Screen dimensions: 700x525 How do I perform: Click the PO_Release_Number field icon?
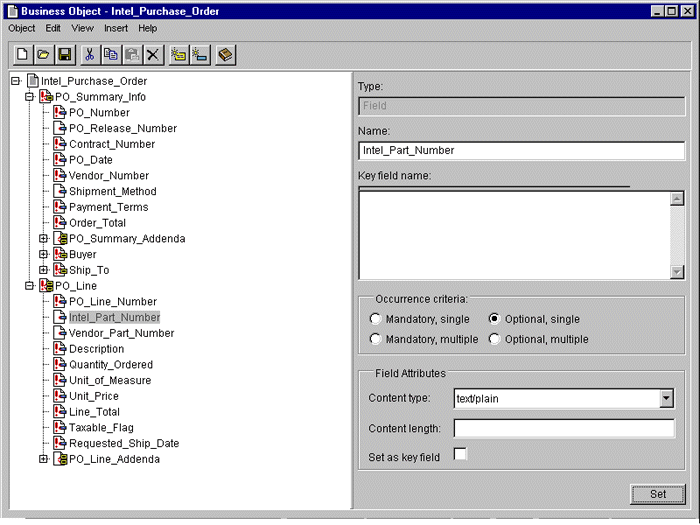point(60,128)
